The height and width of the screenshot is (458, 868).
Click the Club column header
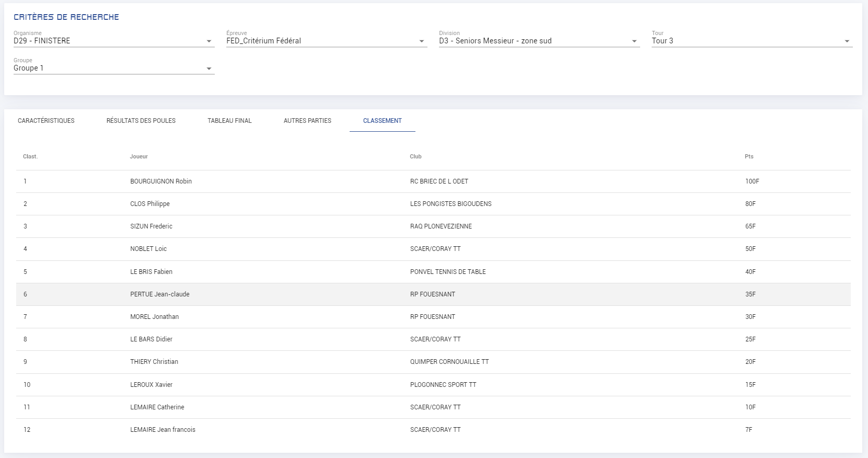pos(415,156)
